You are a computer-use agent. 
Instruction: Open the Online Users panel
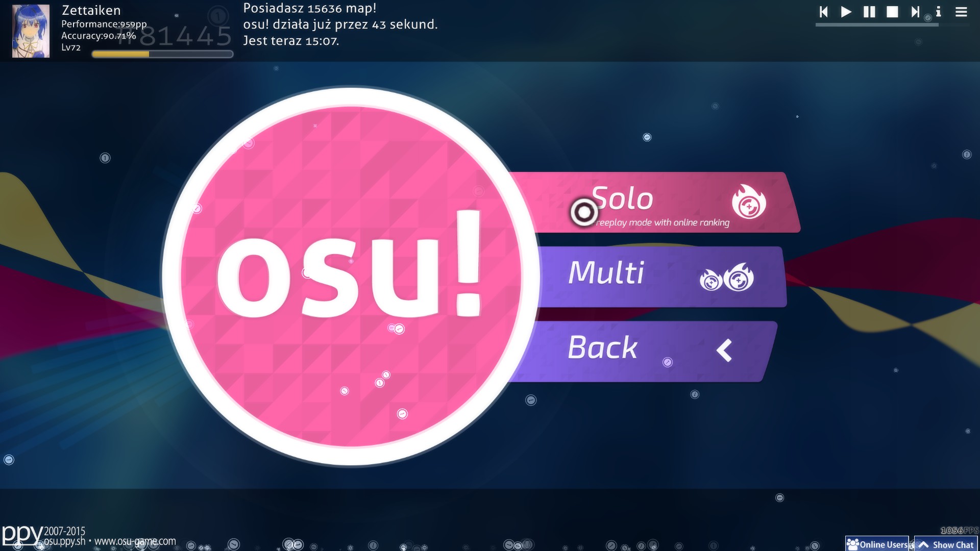tap(877, 544)
